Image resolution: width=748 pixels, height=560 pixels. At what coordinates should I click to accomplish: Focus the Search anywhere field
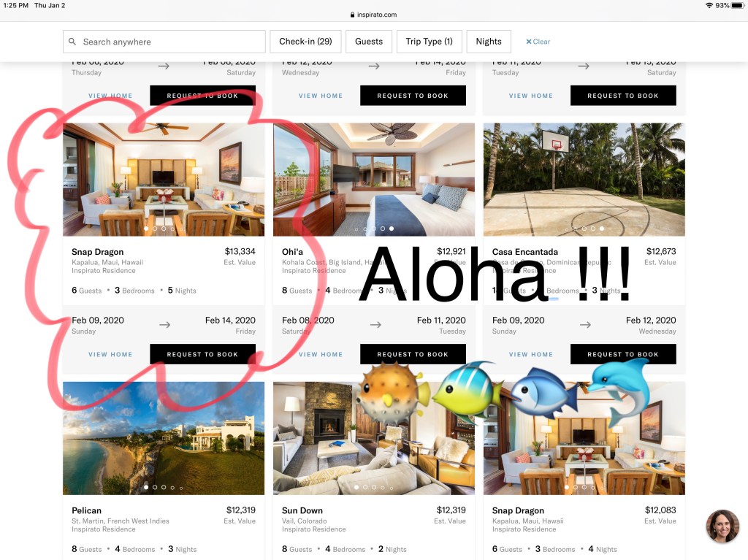click(164, 42)
